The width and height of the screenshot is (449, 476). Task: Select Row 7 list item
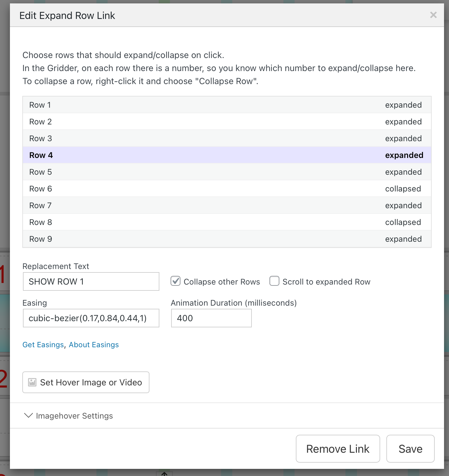(227, 205)
